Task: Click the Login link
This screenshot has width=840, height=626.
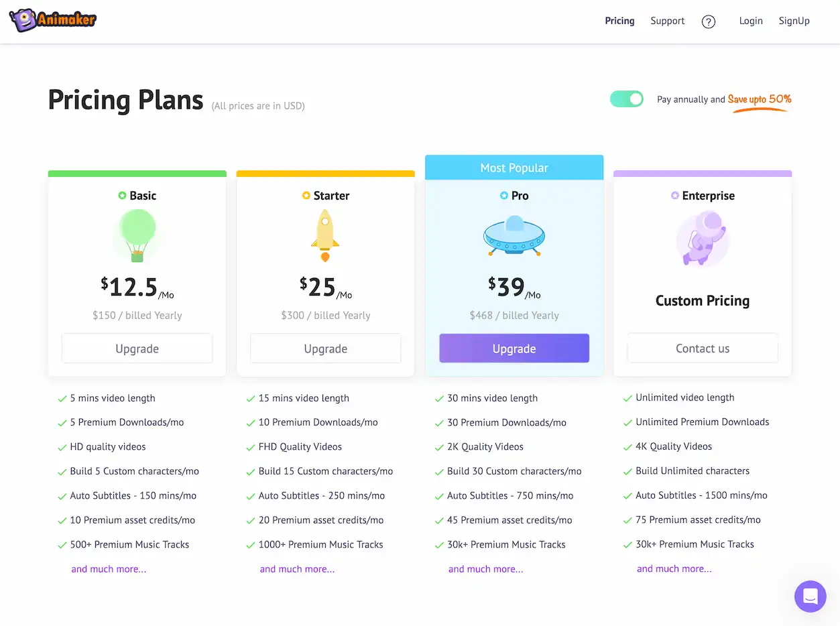Action: (751, 21)
